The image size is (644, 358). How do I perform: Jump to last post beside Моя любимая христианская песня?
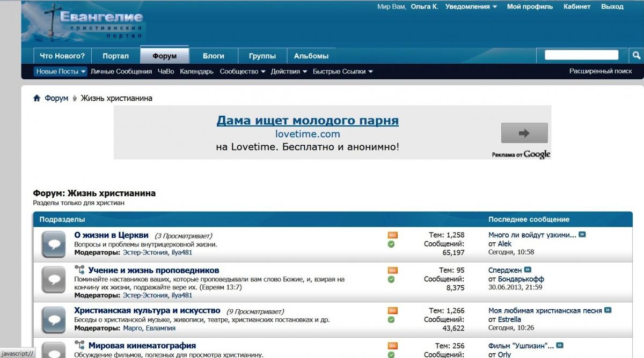coord(608,310)
